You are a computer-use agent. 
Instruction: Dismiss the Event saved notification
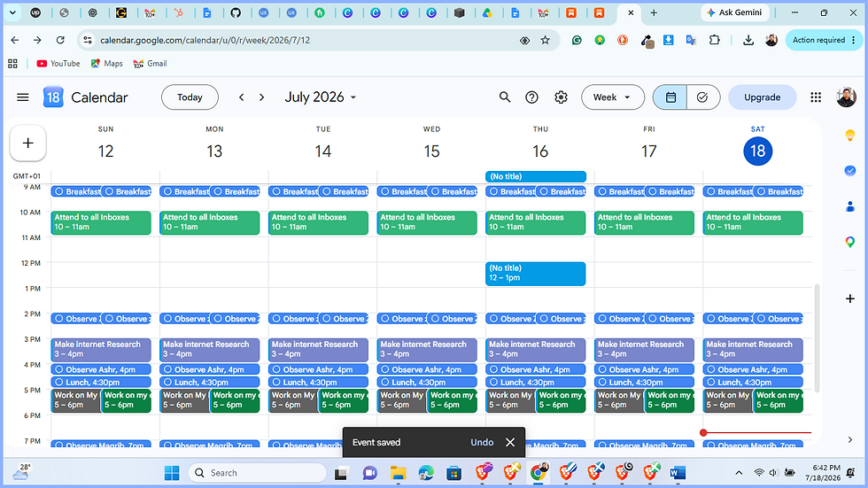[510, 442]
